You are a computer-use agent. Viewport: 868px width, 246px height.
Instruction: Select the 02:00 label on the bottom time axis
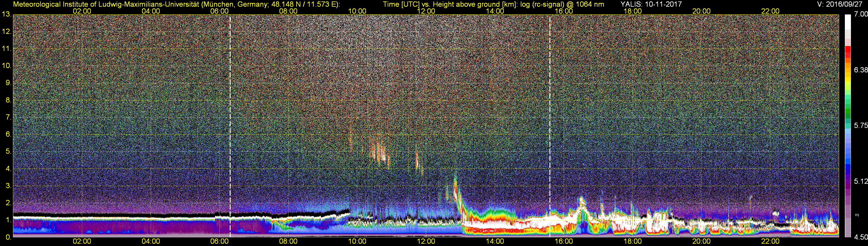[x=82, y=241]
